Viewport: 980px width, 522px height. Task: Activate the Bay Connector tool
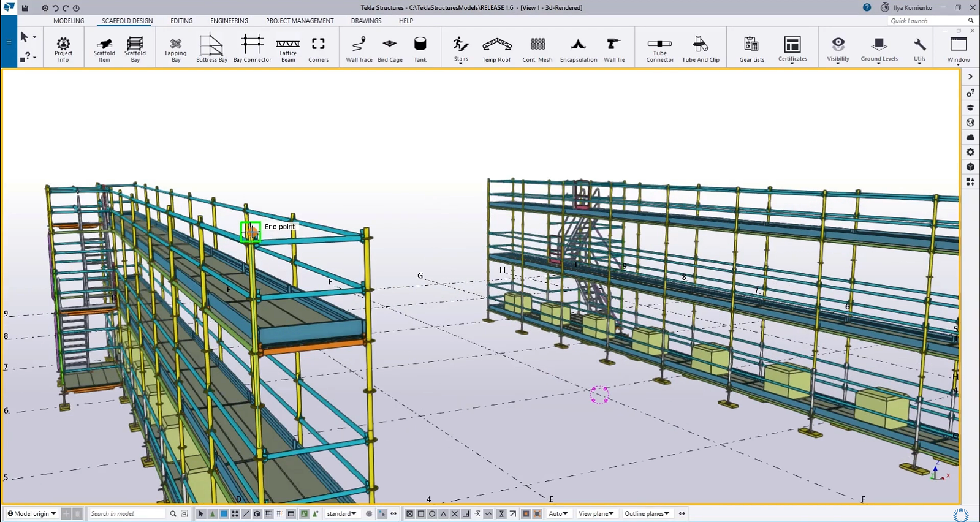coord(252,49)
